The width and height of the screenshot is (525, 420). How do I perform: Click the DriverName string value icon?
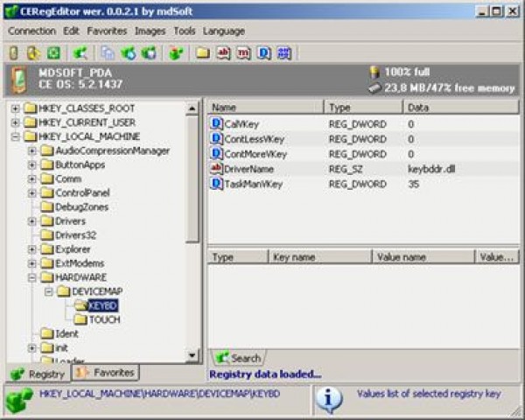[x=217, y=168]
